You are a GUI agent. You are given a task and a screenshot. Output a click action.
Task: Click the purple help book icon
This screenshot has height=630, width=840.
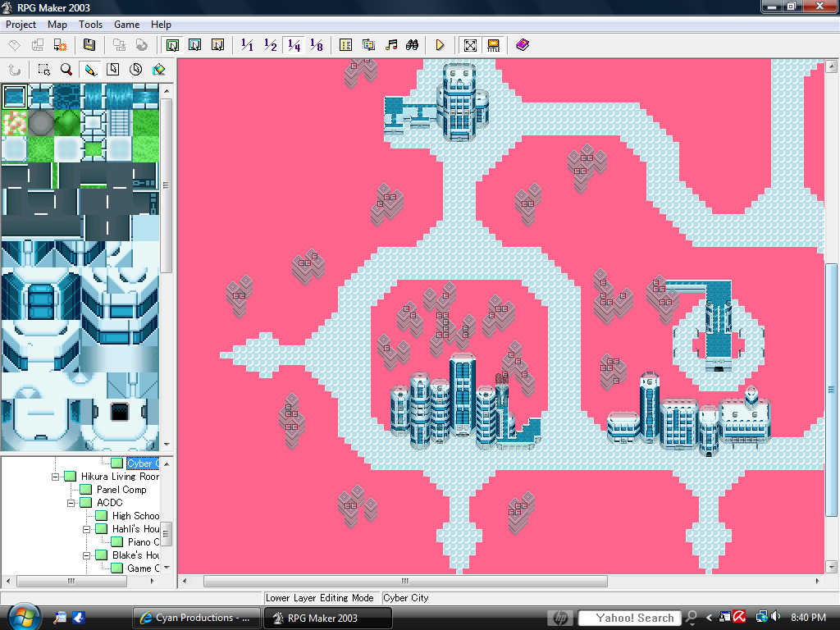523,45
